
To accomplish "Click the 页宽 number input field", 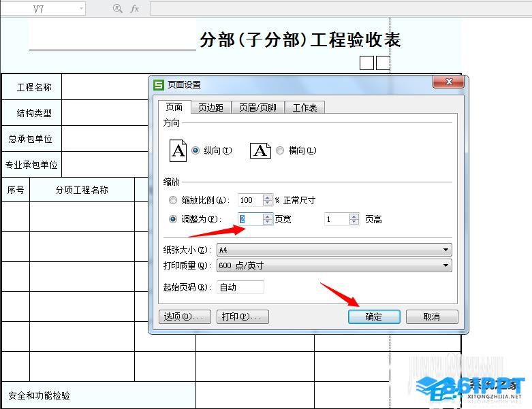I will [x=251, y=219].
